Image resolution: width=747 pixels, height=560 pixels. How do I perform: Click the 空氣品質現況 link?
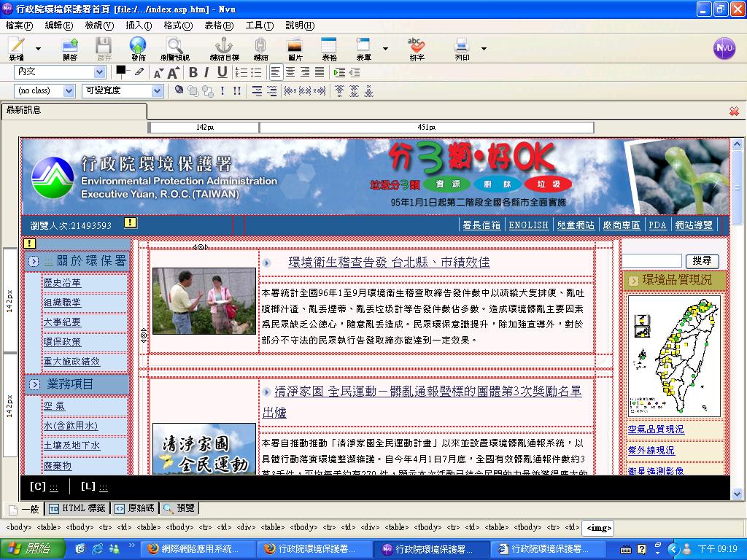656,429
